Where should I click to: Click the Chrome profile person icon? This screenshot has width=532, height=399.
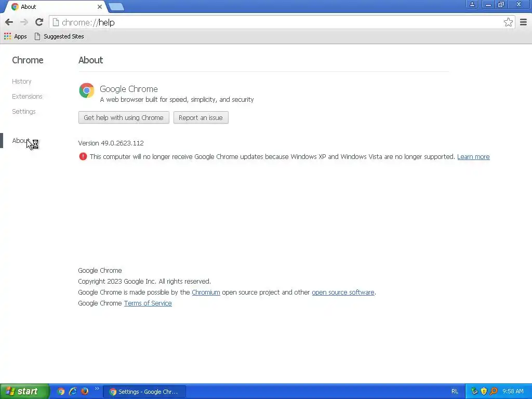pos(472,4)
